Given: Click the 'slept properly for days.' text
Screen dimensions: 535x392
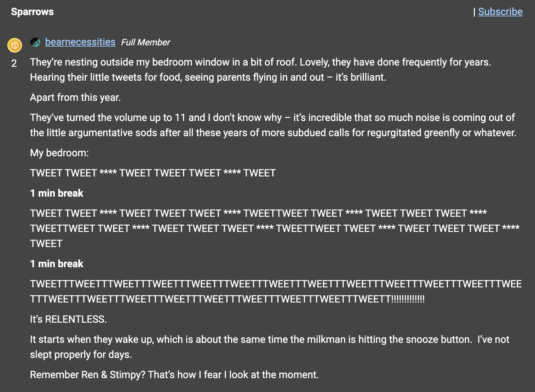Looking at the screenshot, I should (81, 355).
